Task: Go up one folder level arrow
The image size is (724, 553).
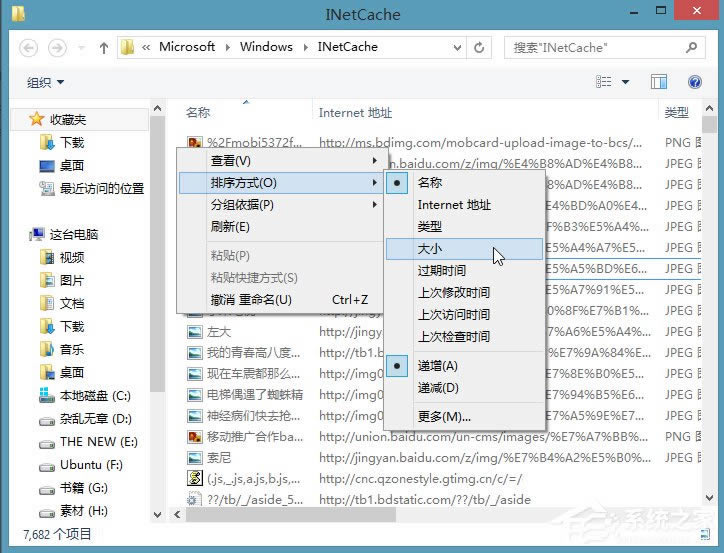Action: click(x=104, y=48)
